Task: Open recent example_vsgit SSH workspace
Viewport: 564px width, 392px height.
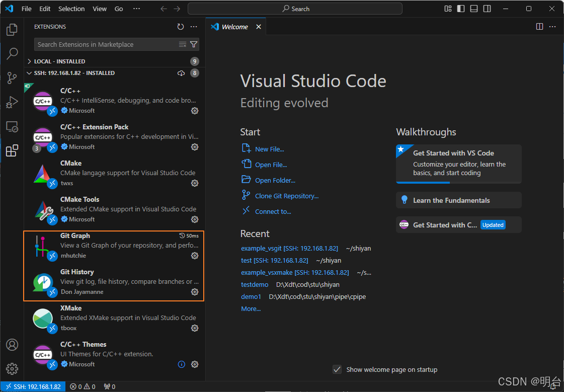Action: [290, 249]
